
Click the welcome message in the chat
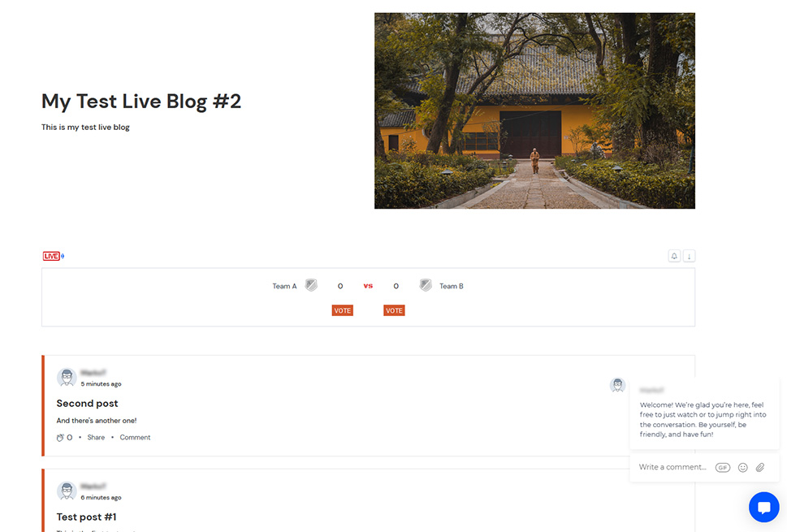pyautogui.click(x=703, y=420)
